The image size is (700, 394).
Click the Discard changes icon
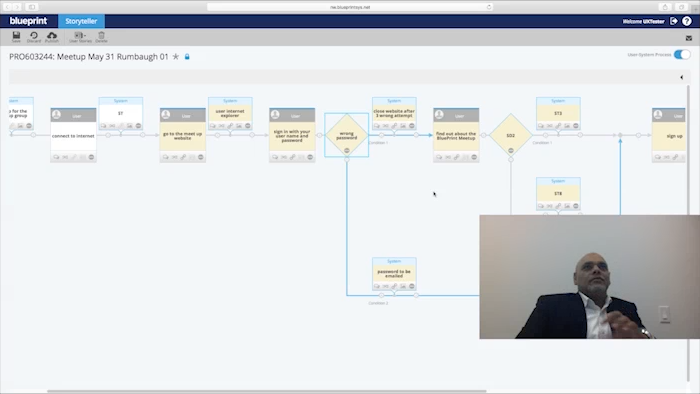(33, 37)
